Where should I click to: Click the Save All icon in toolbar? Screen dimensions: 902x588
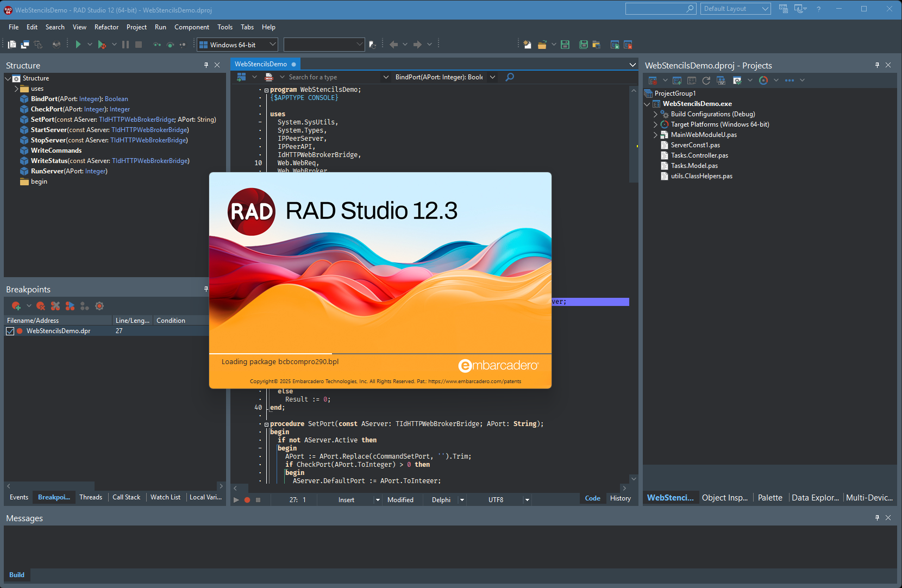[583, 45]
